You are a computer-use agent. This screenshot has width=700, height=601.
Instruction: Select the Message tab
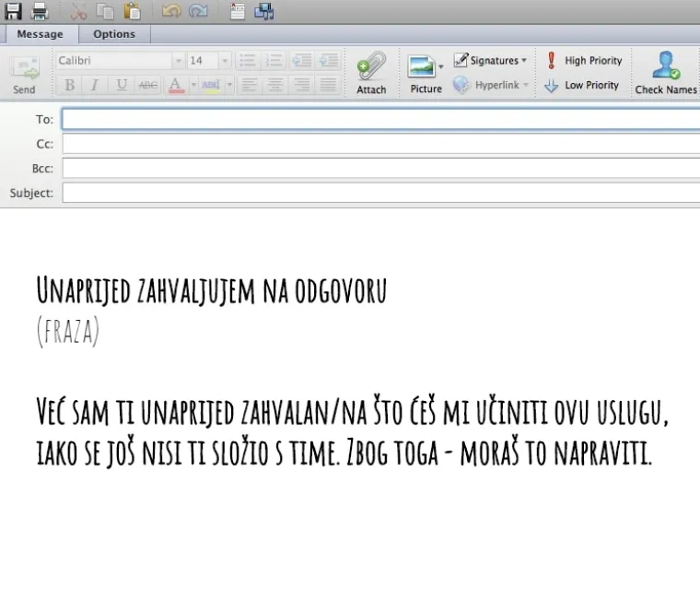(40, 34)
